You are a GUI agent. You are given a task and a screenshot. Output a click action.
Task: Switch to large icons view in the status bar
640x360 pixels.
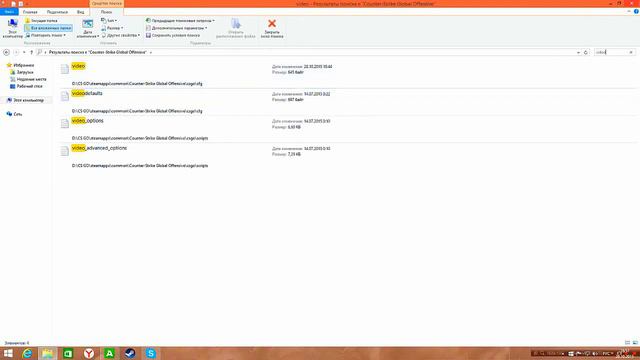pos(635,343)
